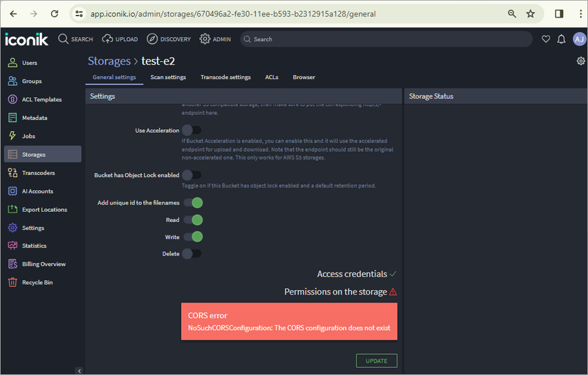Click the storage settings gear icon
The height and width of the screenshot is (375, 588).
coord(581,61)
